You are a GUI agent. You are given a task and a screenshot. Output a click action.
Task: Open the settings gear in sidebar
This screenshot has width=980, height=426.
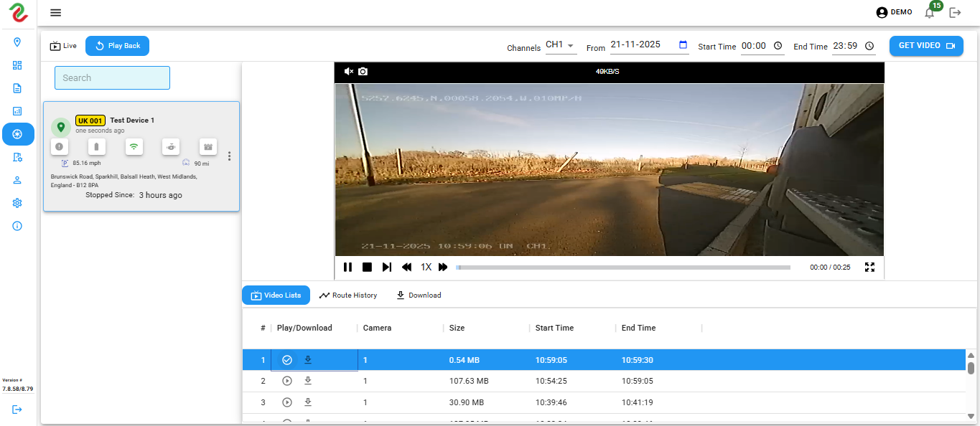point(17,203)
